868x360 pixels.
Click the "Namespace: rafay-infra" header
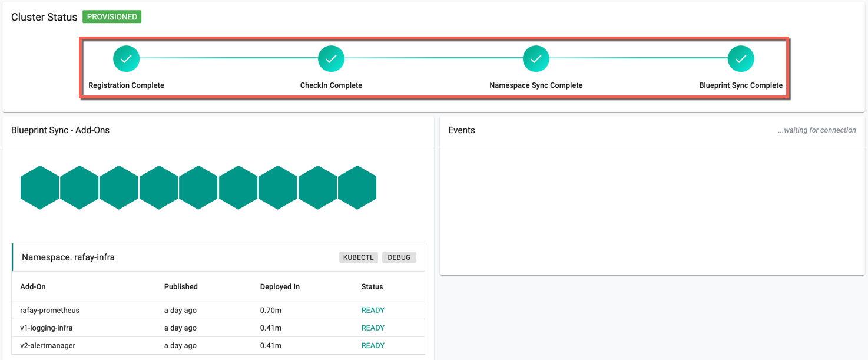coord(68,257)
